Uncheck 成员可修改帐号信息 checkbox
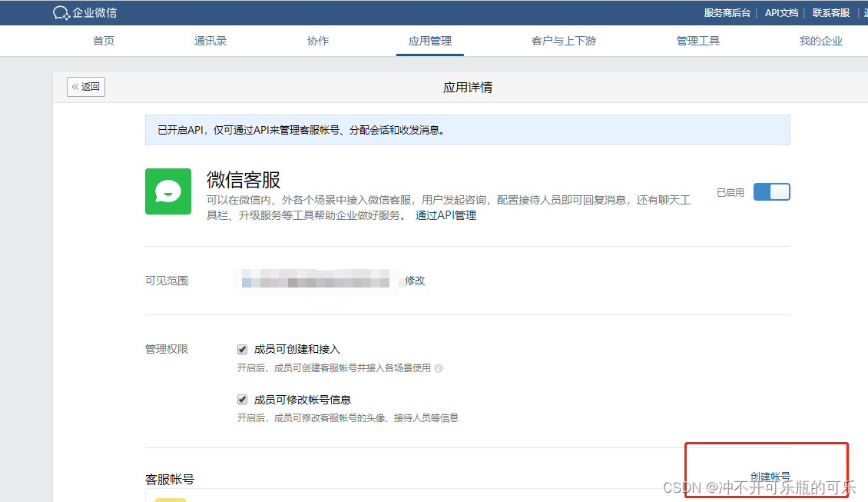 pos(242,400)
